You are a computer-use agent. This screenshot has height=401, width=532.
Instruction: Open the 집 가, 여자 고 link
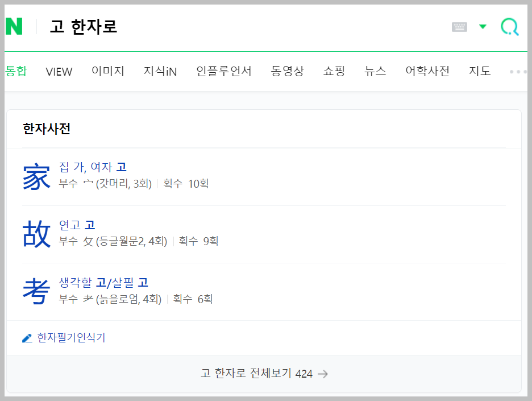93,167
